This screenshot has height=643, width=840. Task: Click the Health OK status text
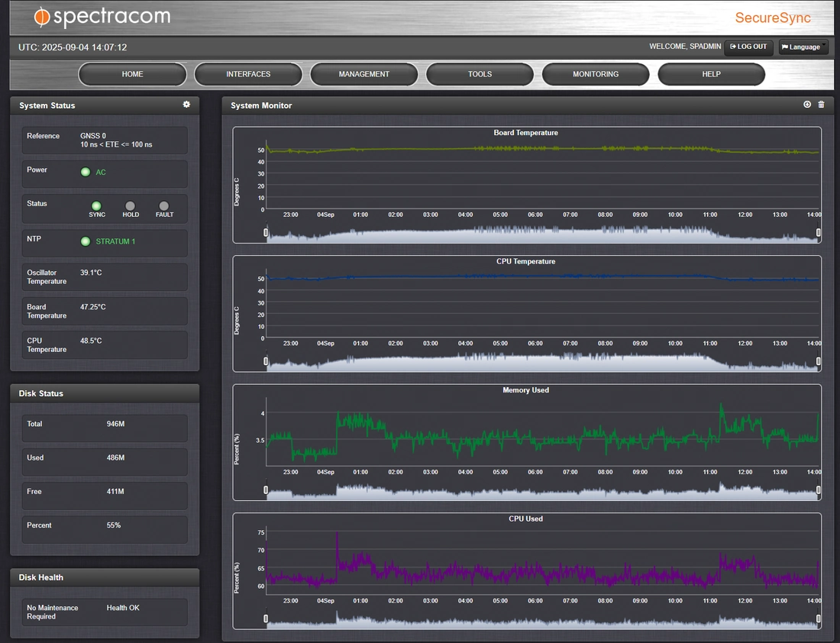[123, 608]
